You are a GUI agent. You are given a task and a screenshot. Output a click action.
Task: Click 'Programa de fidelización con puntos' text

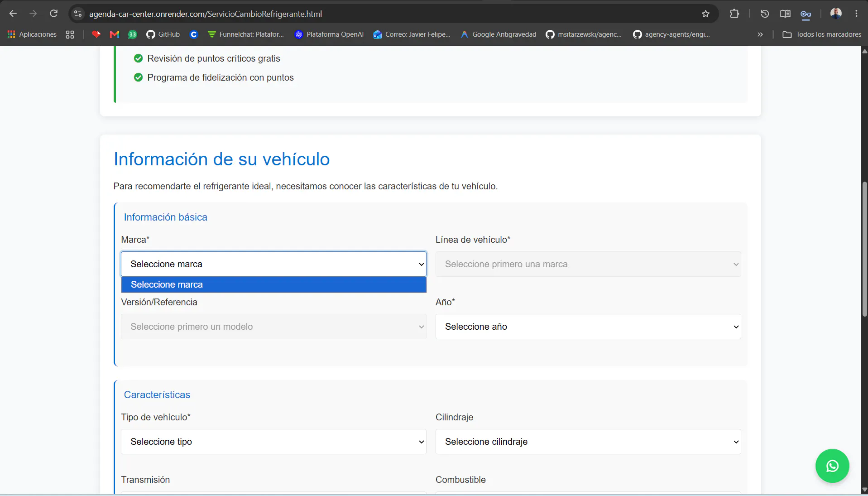[221, 77]
